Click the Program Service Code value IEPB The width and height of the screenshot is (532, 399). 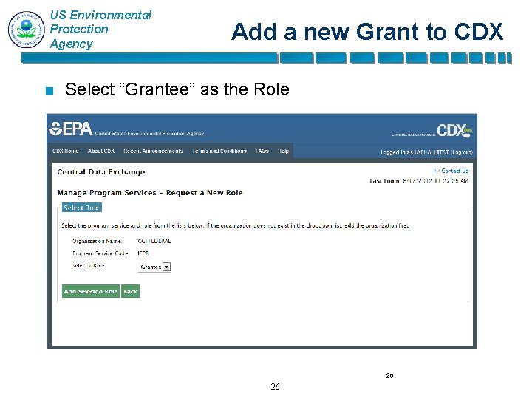tap(143, 253)
